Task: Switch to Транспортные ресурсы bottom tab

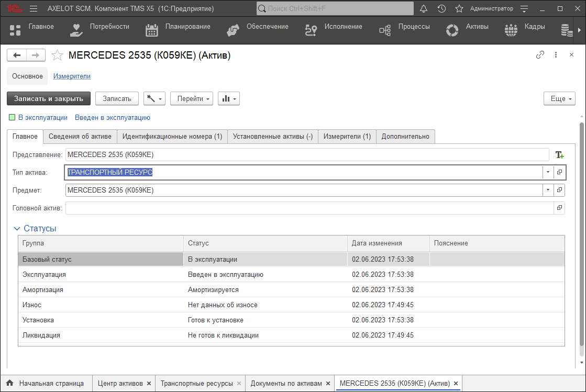Action: (196, 384)
